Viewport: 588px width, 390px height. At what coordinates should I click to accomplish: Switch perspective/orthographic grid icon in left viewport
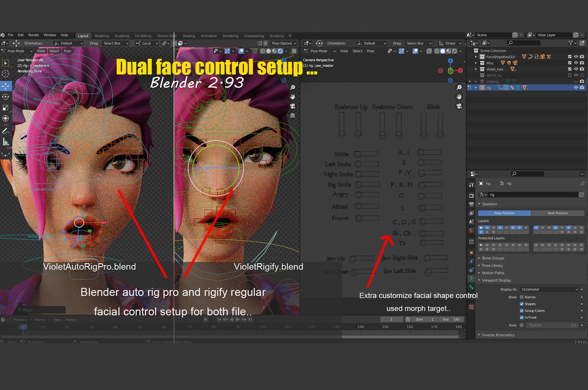293,116
